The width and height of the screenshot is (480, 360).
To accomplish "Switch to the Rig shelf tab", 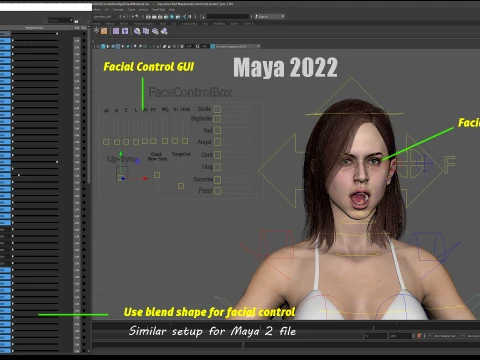I will [x=206, y=24].
